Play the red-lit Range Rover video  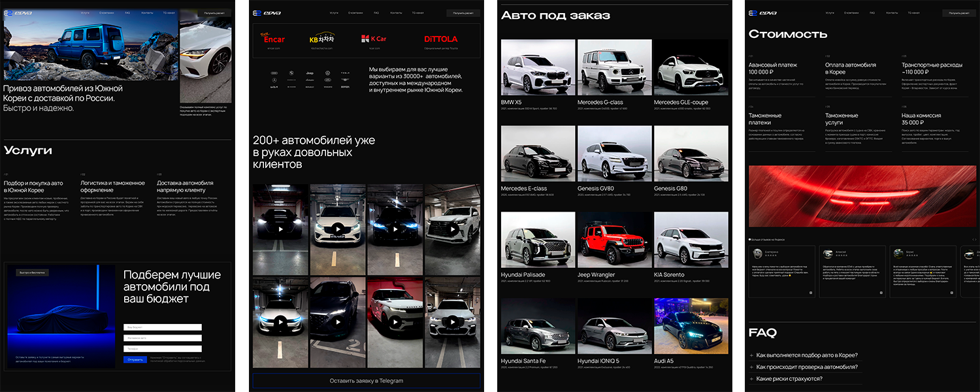[x=395, y=321]
